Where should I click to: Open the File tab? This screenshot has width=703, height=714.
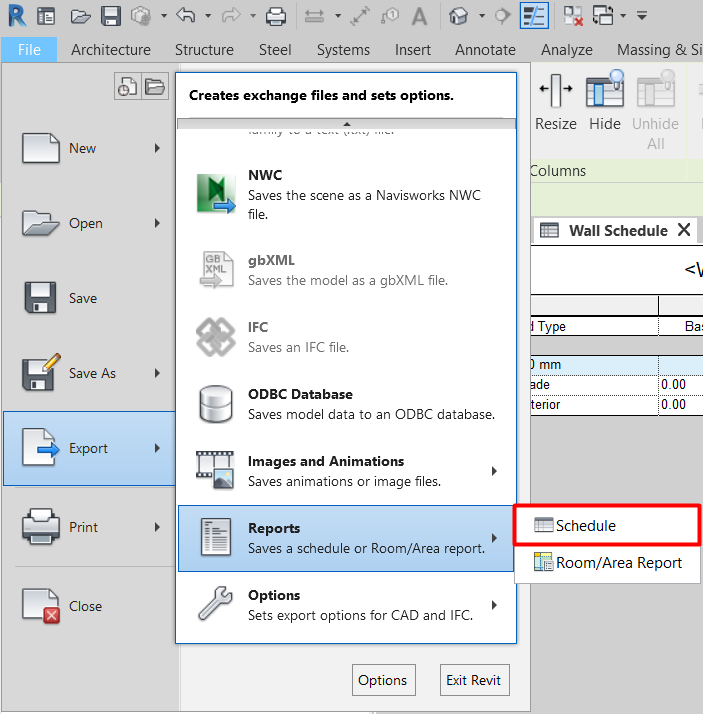[x=29, y=49]
